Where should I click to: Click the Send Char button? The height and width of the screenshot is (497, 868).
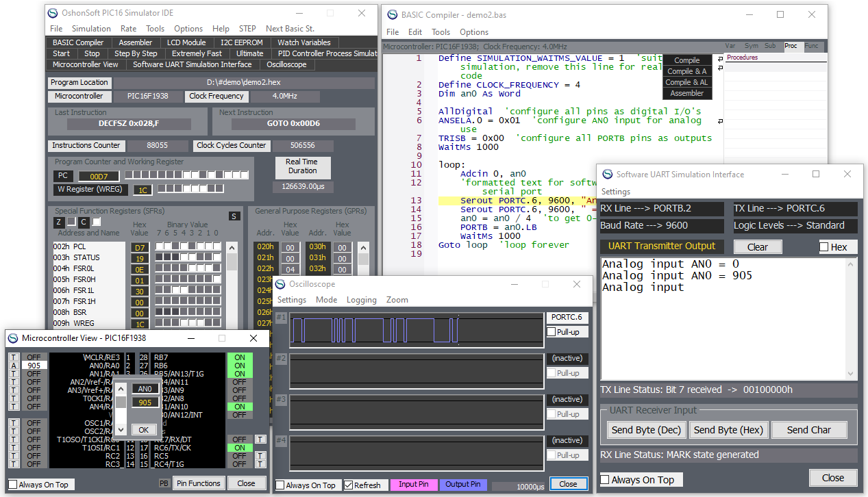[809, 430]
